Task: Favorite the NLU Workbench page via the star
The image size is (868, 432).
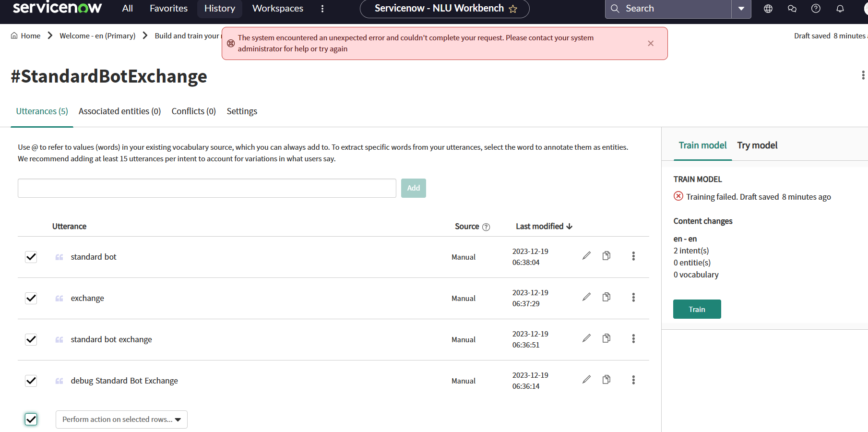Action: tap(513, 8)
